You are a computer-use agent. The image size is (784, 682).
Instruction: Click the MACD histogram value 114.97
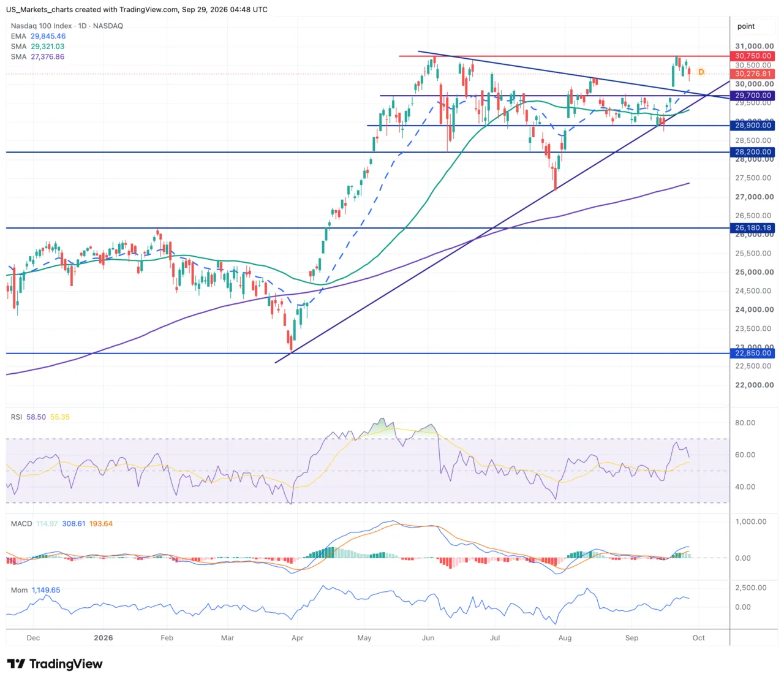(47, 524)
